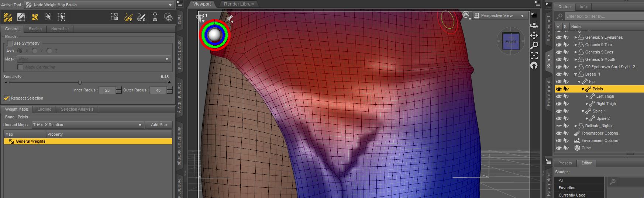Click the pan camera arrows icon
This screenshot has height=198, width=644.
(x=534, y=35)
